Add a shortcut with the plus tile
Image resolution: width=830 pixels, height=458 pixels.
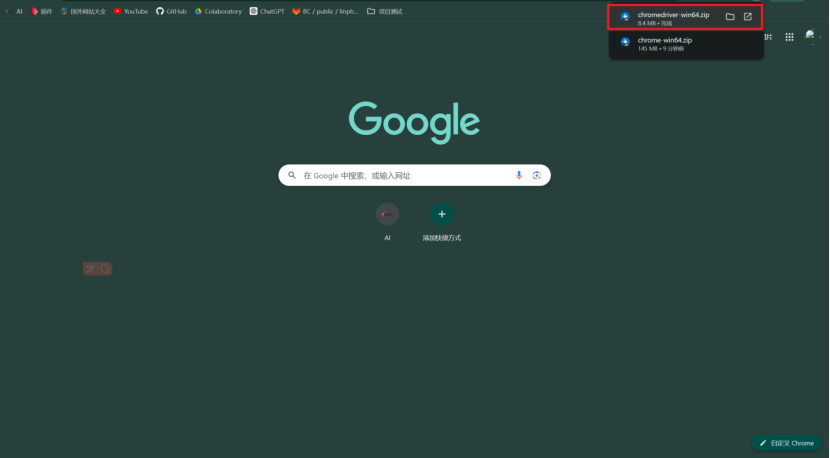(442, 222)
